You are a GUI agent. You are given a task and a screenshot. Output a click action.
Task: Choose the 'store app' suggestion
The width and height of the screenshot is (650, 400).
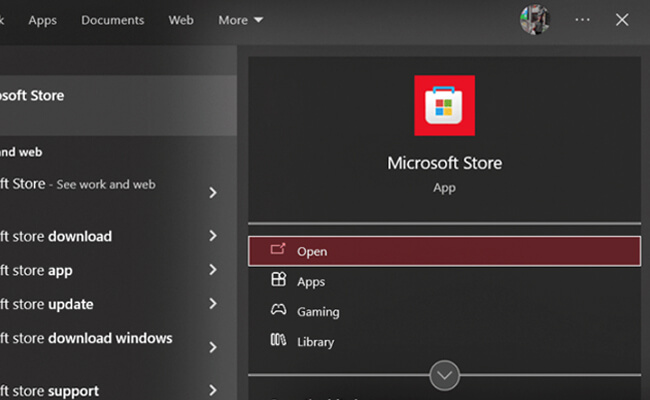(36, 270)
